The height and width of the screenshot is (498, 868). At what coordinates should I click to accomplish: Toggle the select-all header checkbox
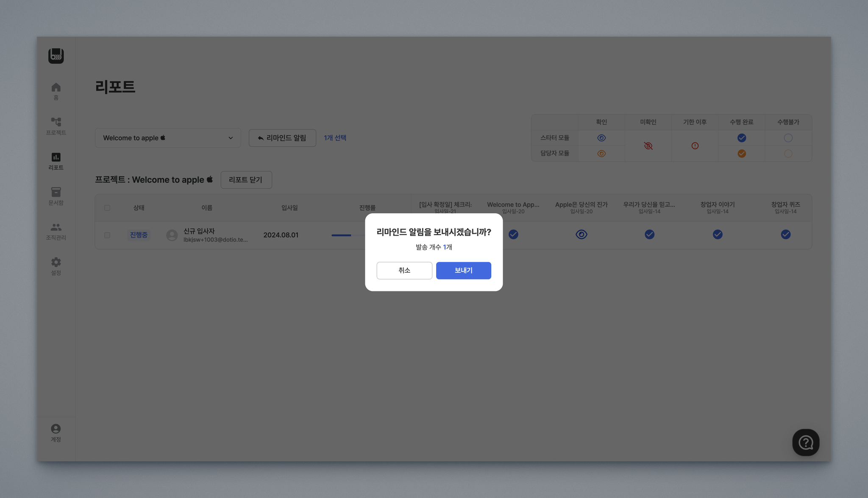[107, 208]
